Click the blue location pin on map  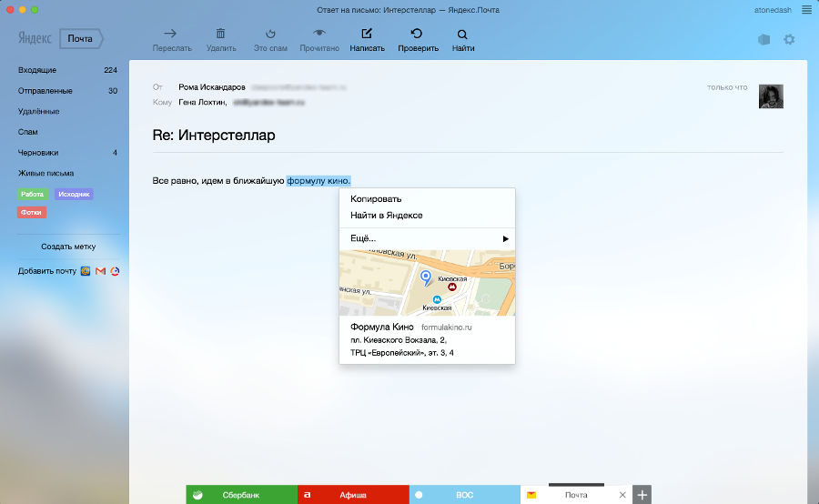426,277
